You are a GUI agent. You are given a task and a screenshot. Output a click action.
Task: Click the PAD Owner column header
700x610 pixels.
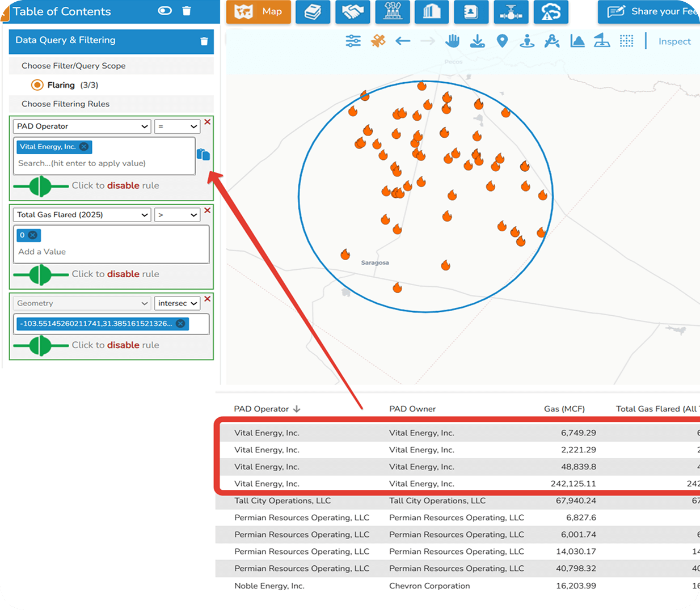[x=412, y=409]
